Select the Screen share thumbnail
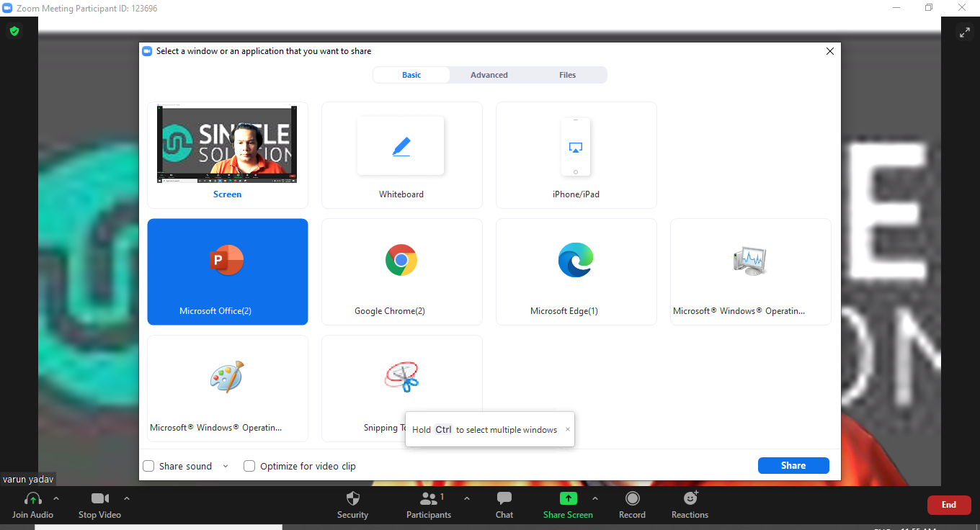 tap(227, 144)
